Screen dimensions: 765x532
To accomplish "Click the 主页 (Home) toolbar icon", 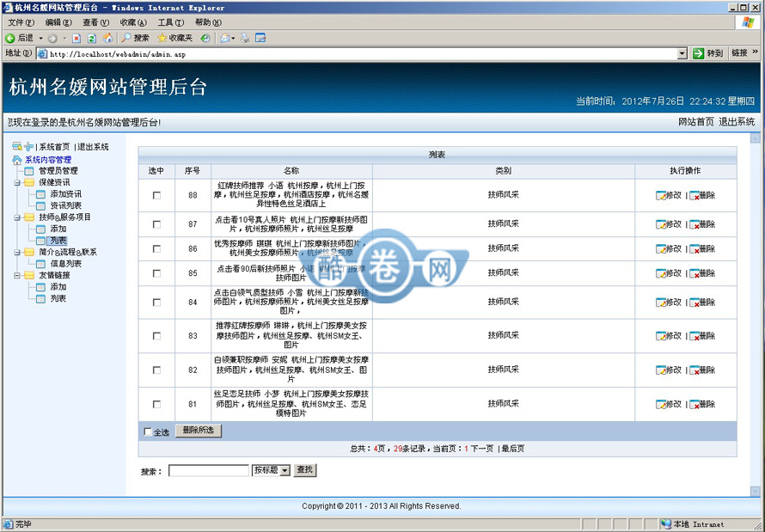I will (x=109, y=38).
